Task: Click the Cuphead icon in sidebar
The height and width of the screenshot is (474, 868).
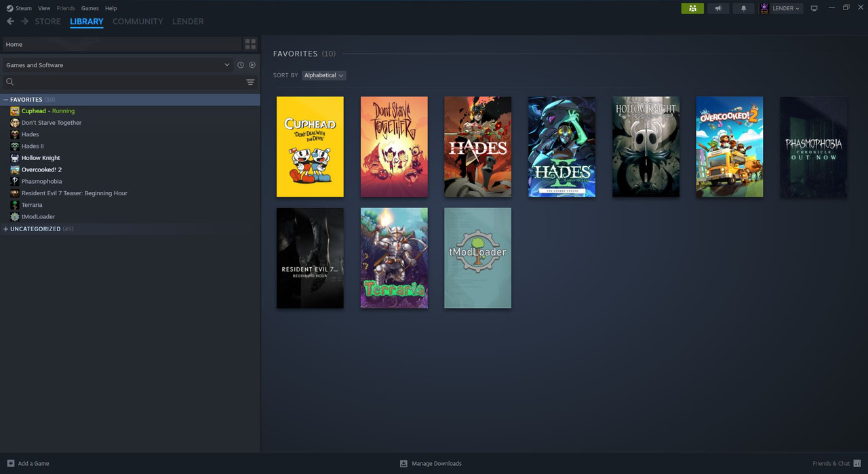Action: point(15,111)
